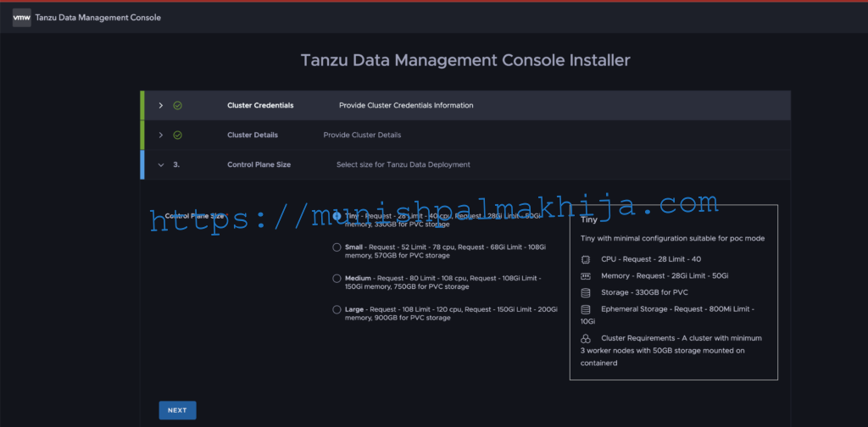868x427 pixels.
Task: Open the Cluster Credentials step header
Action: tap(465, 105)
